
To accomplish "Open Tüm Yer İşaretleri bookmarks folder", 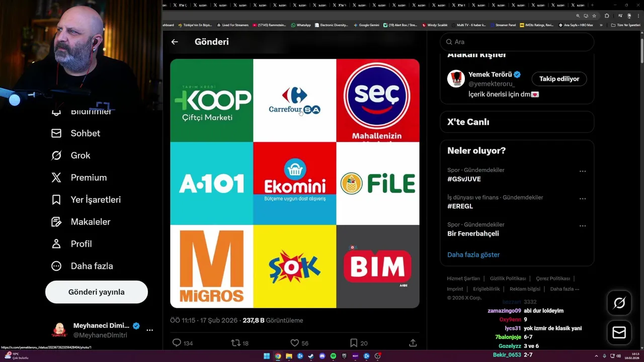I will (625, 25).
